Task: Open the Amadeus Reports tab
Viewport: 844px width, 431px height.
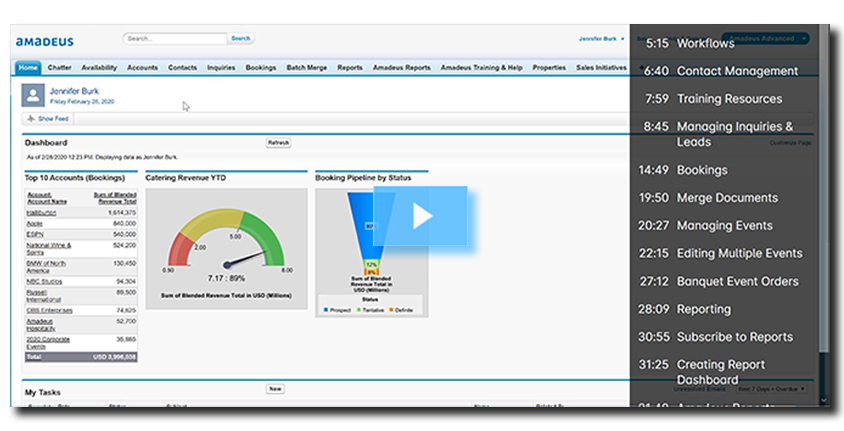Action: (402, 68)
